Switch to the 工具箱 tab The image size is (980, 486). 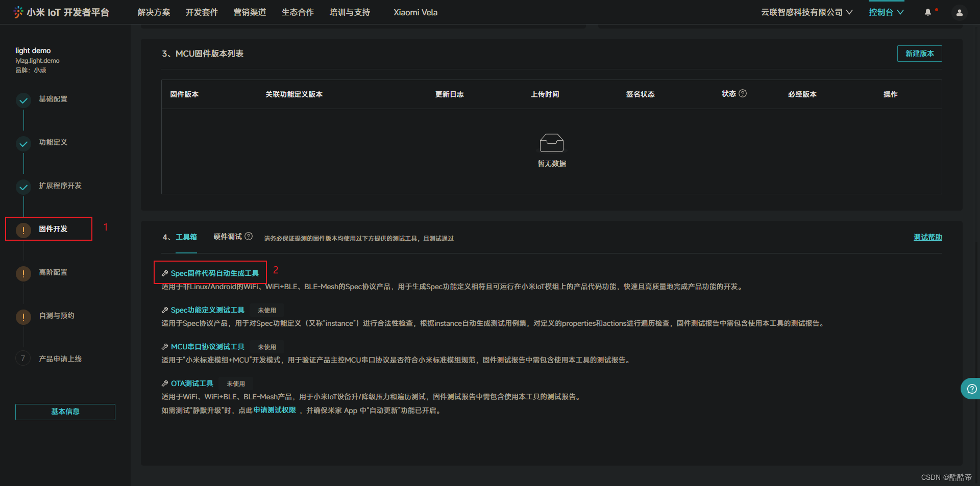[x=186, y=237]
